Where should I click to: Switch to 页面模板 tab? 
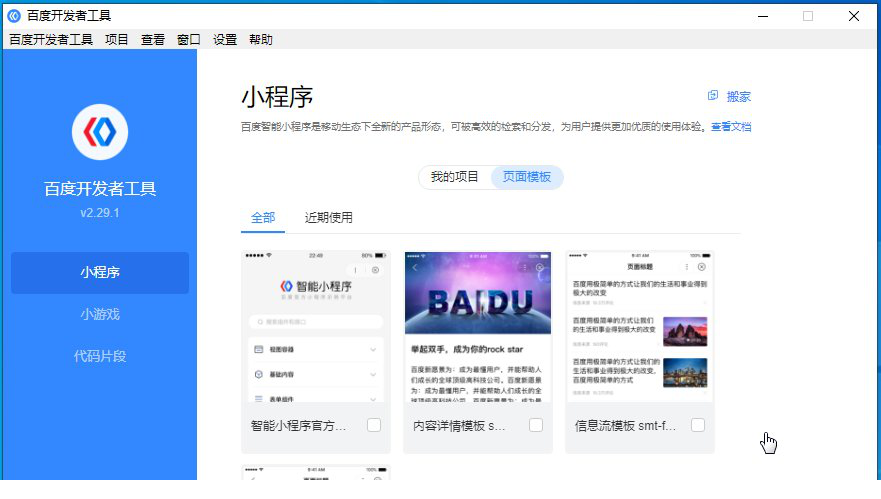coord(526,177)
